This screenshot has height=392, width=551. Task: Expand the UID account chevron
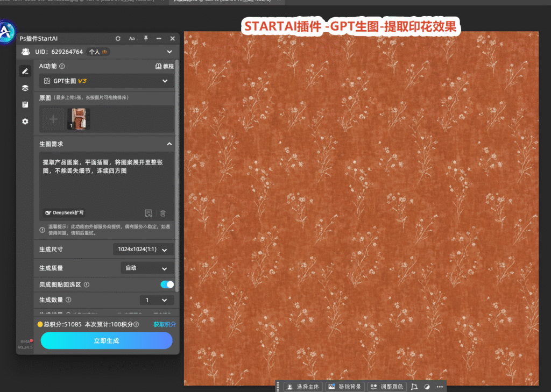point(169,52)
